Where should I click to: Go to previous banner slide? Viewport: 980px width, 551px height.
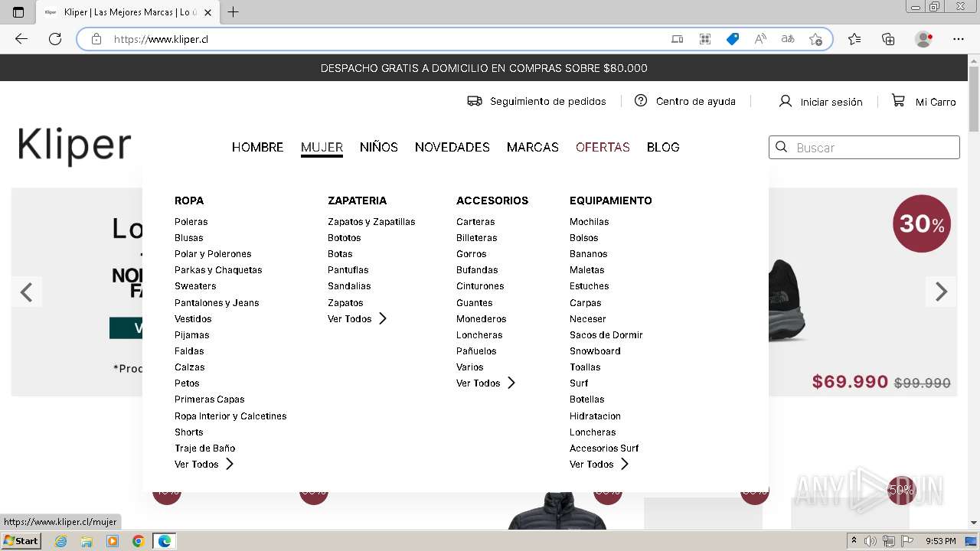pyautogui.click(x=27, y=292)
